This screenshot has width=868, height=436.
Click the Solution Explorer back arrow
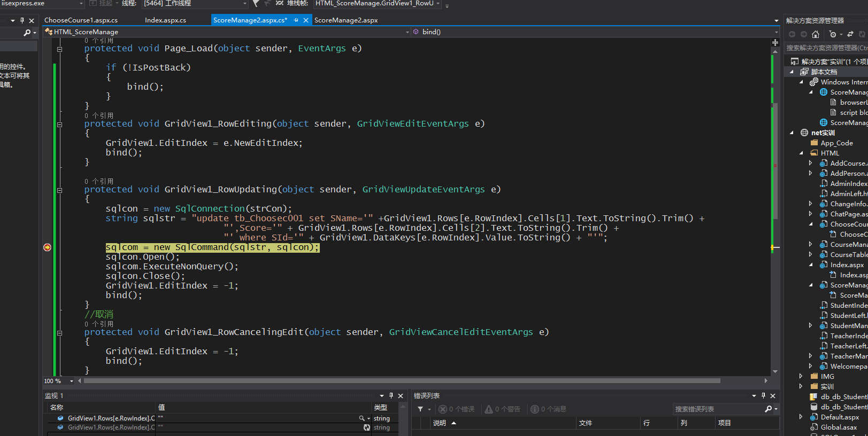792,34
